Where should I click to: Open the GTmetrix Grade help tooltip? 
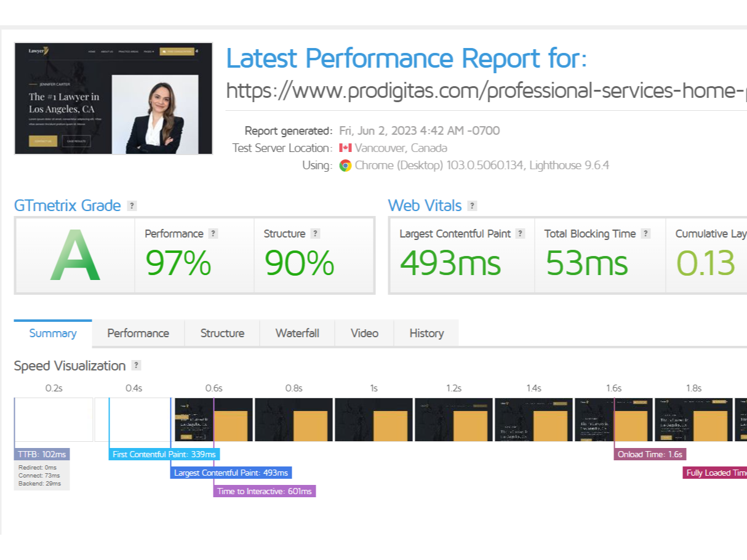point(132,206)
